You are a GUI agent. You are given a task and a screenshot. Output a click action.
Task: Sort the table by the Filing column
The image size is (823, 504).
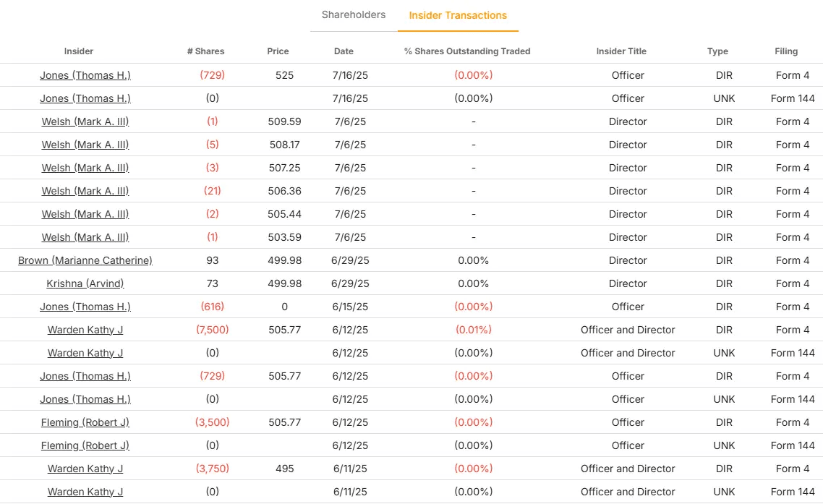(786, 51)
